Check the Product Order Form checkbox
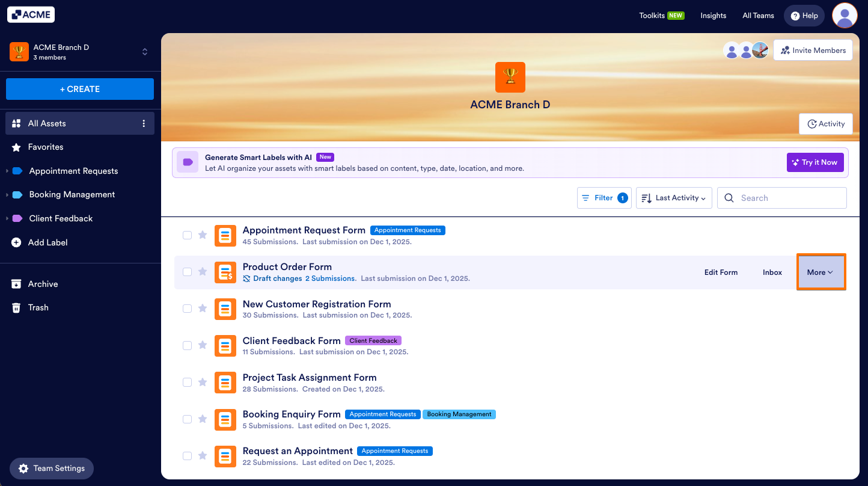The width and height of the screenshot is (868, 486). 187,272
